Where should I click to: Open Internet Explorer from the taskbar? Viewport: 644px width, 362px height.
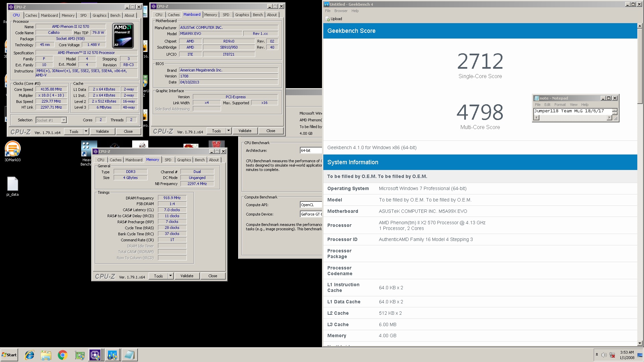click(x=30, y=355)
